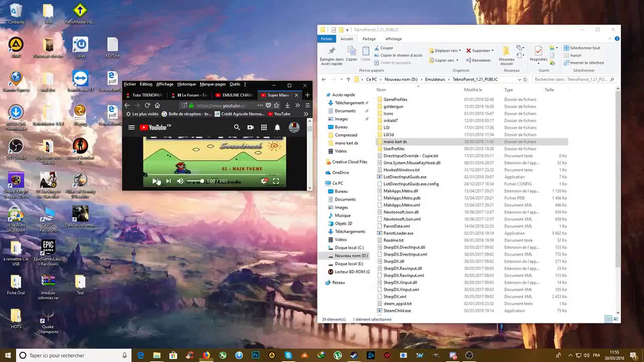Select Disque local (C:) in navigation pane
Viewport: 644px width, 362px height.
pos(346,248)
